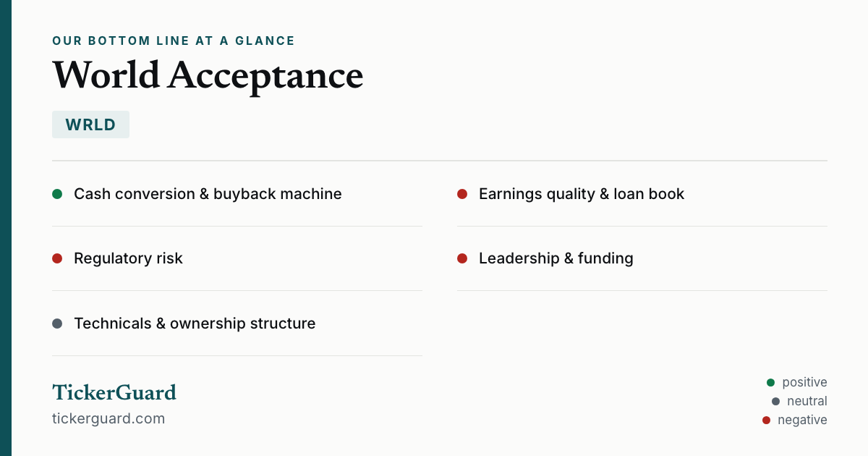Click the World Acceptance heading

click(x=208, y=75)
